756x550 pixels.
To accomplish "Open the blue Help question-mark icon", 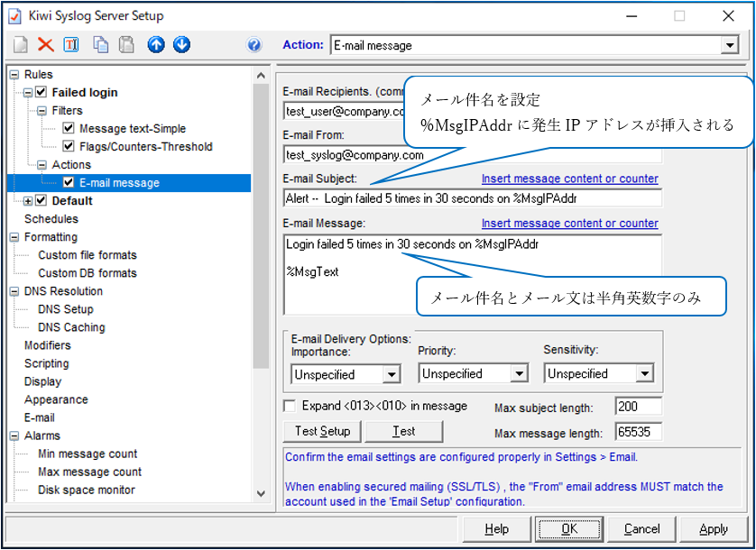I will tap(254, 45).
